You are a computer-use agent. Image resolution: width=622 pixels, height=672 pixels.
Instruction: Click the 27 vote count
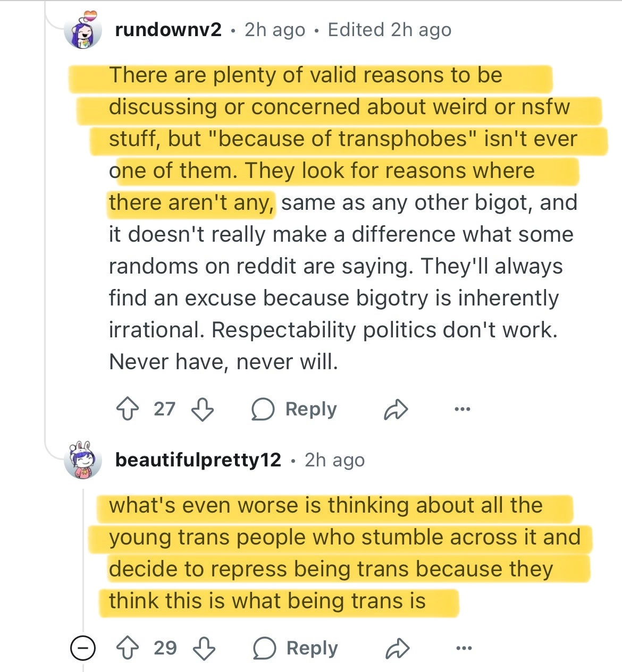pos(164,409)
